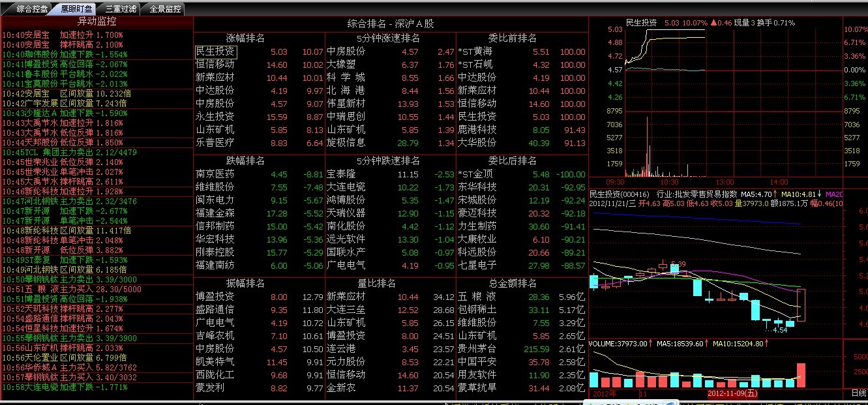The width and height of the screenshot is (868, 405).
Task: Click the 10:43 沙隆达A 加速下跌 alert
Action: [x=65, y=113]
